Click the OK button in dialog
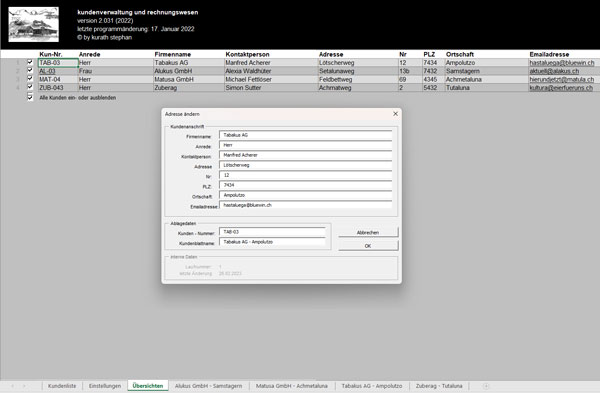Image resolution: width=600 pixels, height=393 pixels. (x=368, y=246)
